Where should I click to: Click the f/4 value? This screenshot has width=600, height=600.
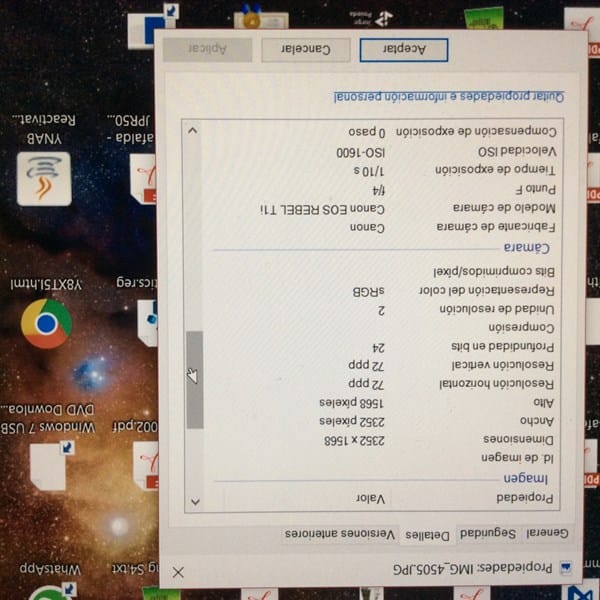click(378, 190)
